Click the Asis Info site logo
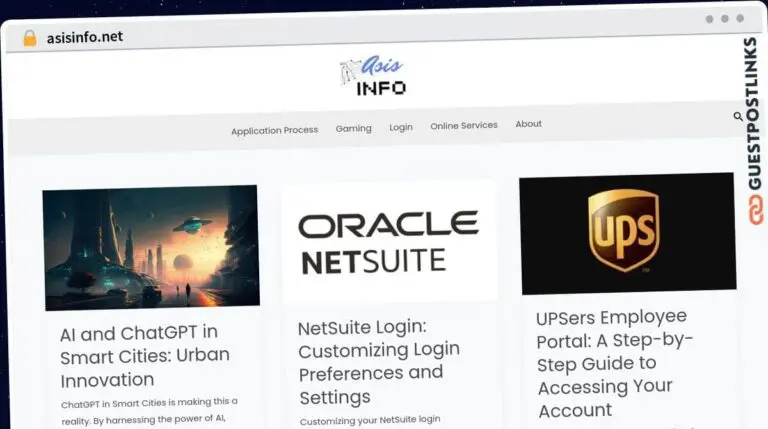This screenshot has height=429, width=768. (373, 77)
